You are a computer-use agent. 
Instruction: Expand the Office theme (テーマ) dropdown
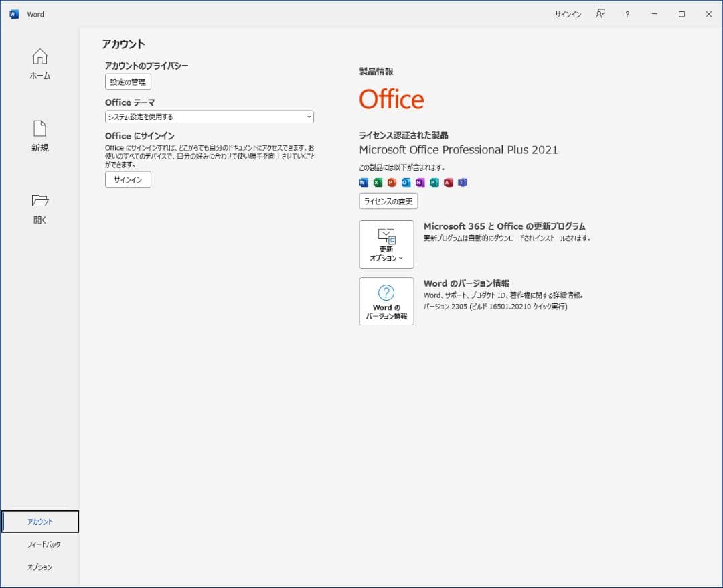click(209, 117)
